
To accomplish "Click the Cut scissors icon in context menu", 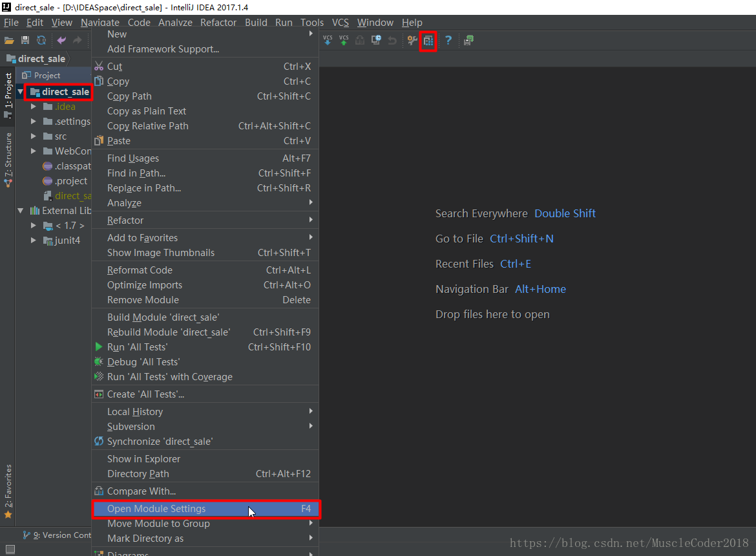I will (99, 66).
